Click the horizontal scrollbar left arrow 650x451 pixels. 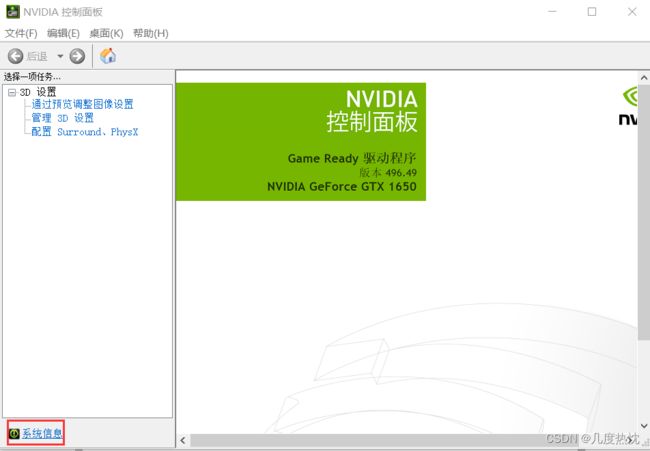point(183,440)
